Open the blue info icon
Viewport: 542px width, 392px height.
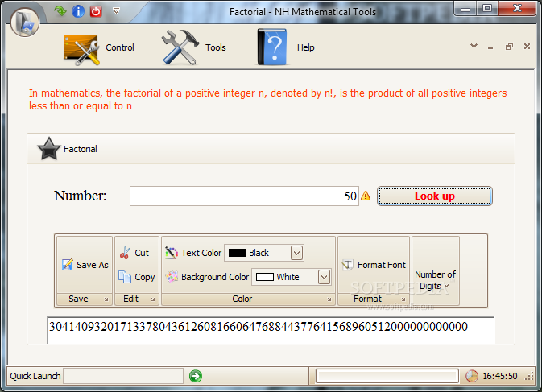(78, 11)
